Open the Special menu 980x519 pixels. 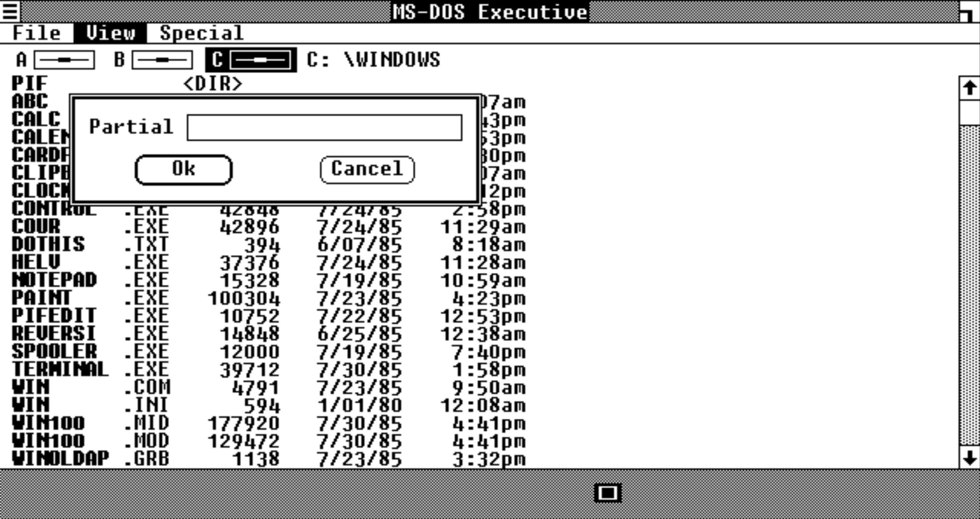coord(202,33)
